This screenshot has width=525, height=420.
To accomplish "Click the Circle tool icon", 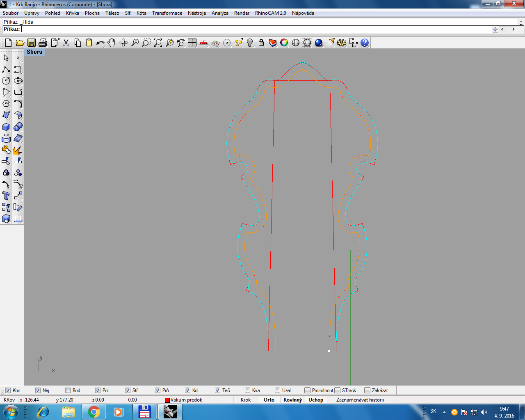I will click(6, 81).
